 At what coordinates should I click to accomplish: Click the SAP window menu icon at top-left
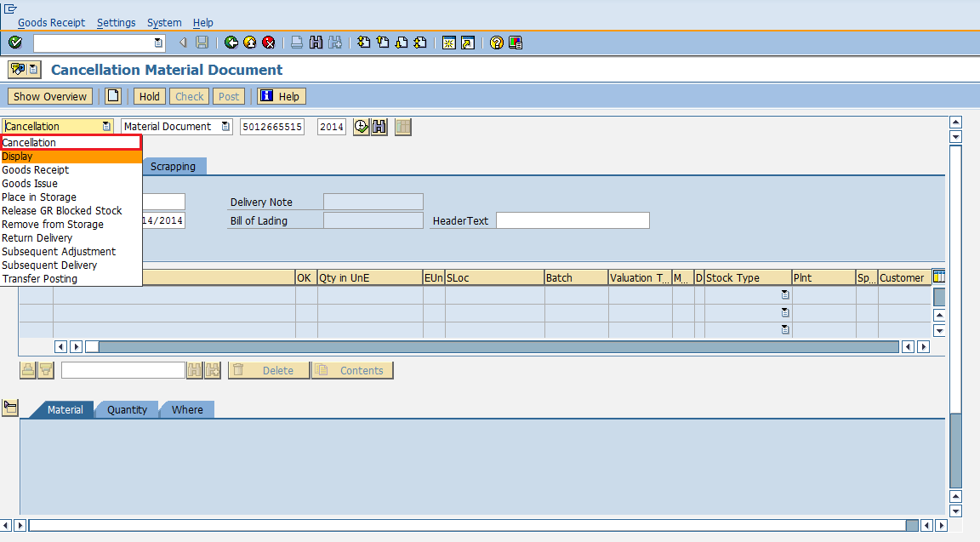tap(10, 9)
